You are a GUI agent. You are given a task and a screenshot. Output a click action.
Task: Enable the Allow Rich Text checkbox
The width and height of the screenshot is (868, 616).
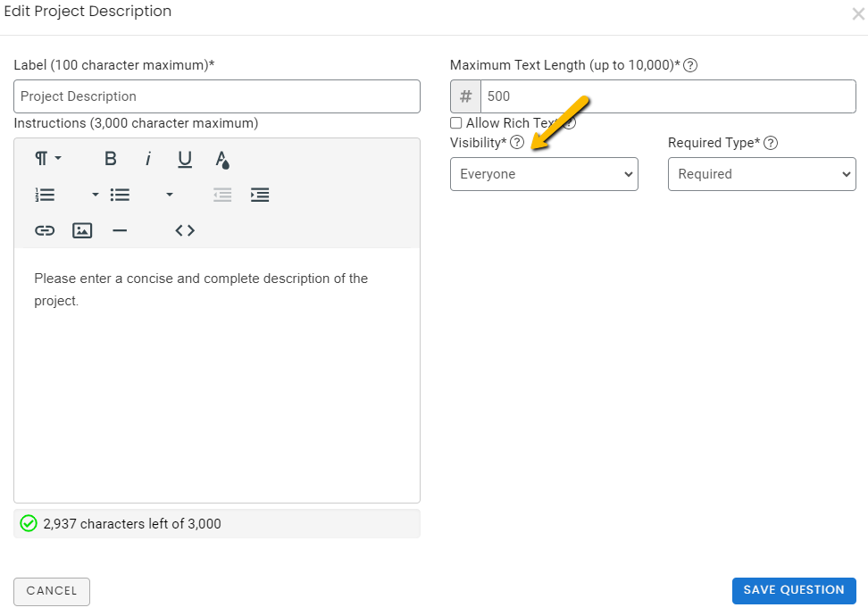455,122
